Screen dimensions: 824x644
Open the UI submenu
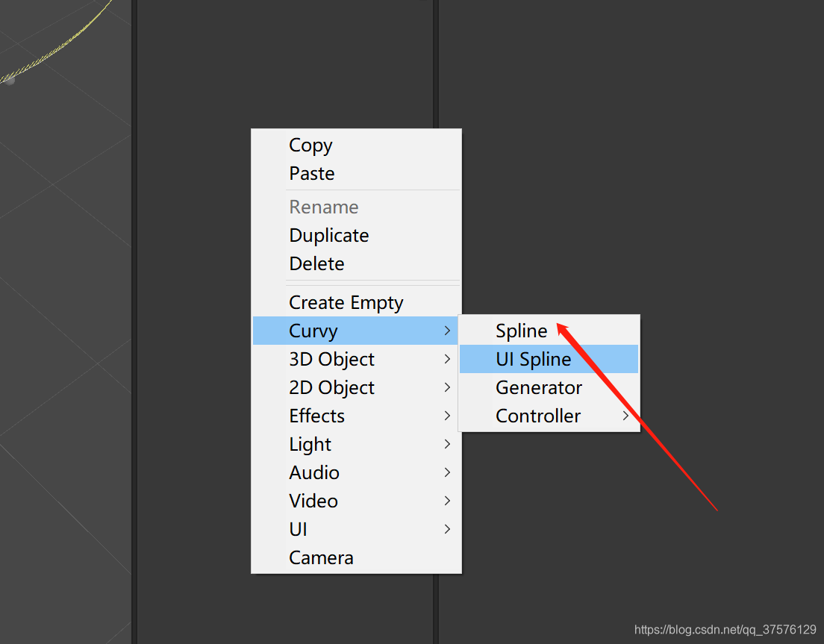coord(298,529)
